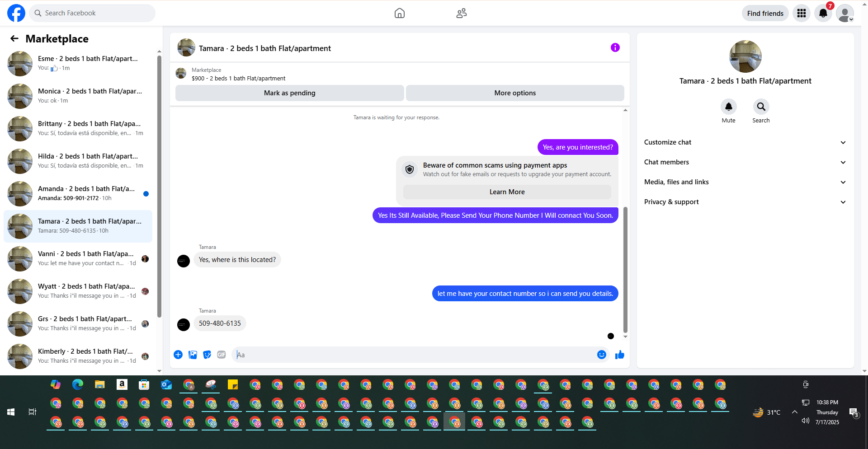The image size is (868, 449).
Task: Click the "509-480-6135" message bubble
Action: point(220,323)
